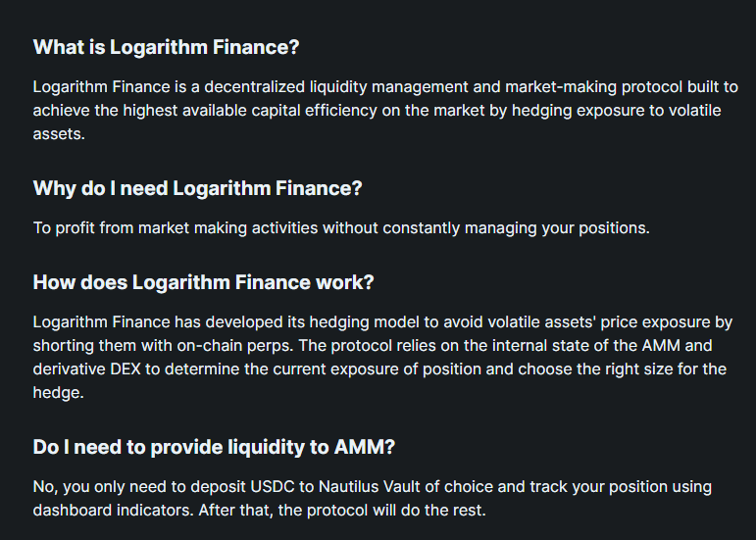Screen dimensions: 756x540
Task: Click the "Do I need to provide liquidity to AMM?" heading
Action: 214,447
